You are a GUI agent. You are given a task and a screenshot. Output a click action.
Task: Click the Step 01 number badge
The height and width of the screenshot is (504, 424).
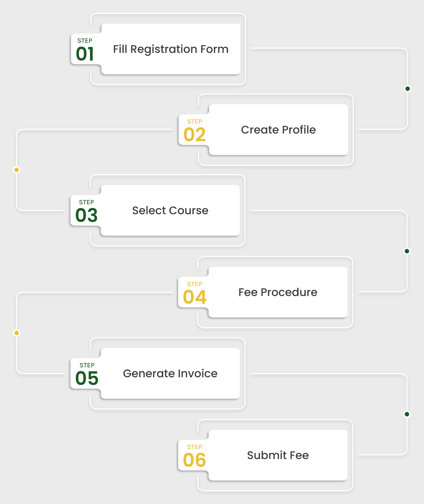tap(85, 49)
